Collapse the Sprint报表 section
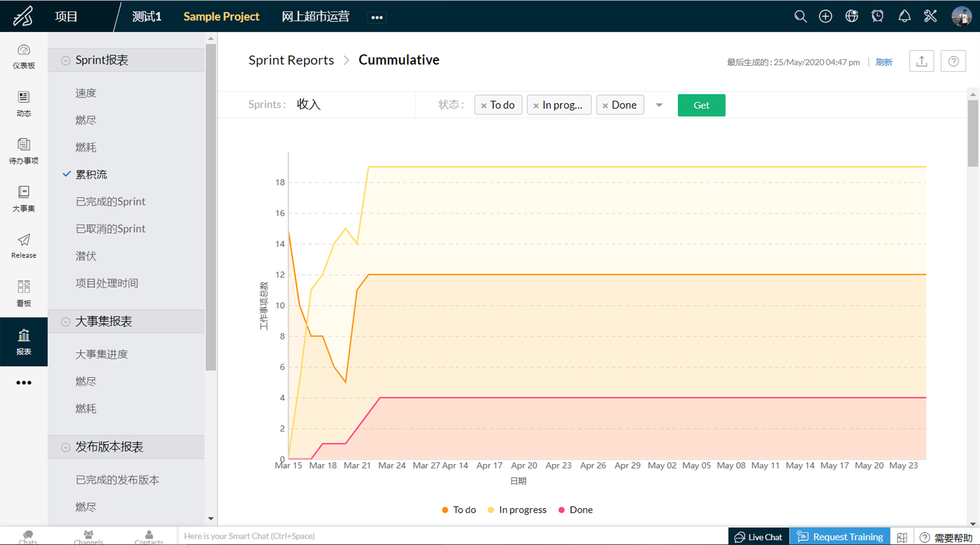This screenshot has width=980, height=545. [x=66, y=60]
